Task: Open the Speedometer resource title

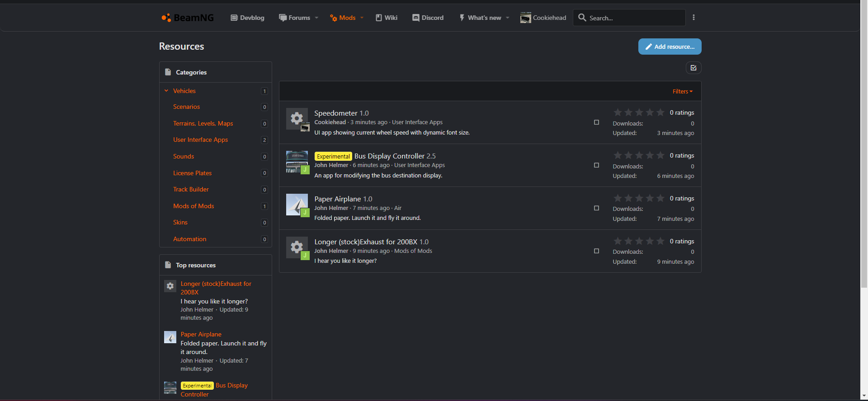Action: [x=336, y=113]
